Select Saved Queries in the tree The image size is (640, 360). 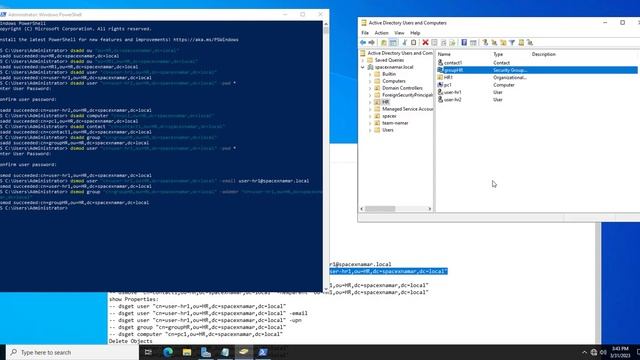tap(389, 60)
